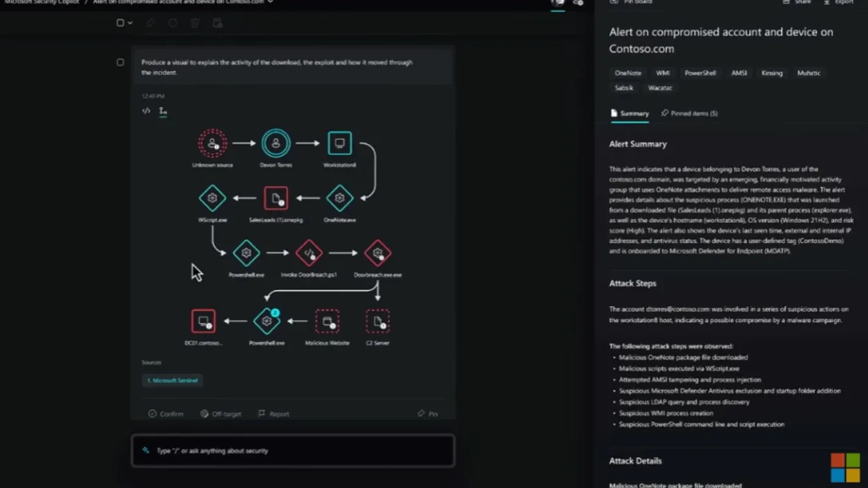Pin this response using the Pin button
The height and width of the screenshot is (488, 868).
coord(428,414)
